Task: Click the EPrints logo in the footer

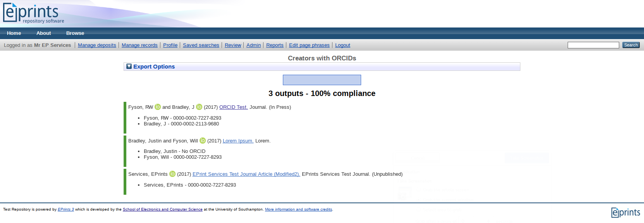Action: (625, 212)
